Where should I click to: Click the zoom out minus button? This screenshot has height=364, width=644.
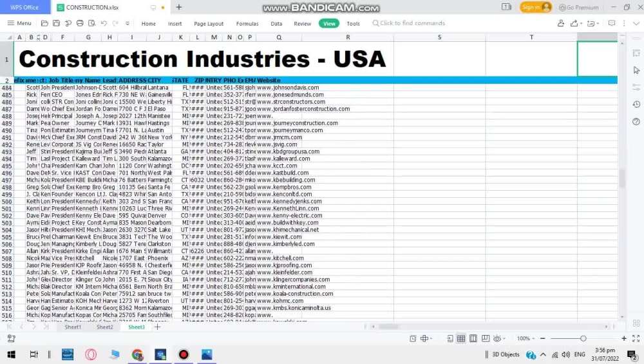pos(542,338)
